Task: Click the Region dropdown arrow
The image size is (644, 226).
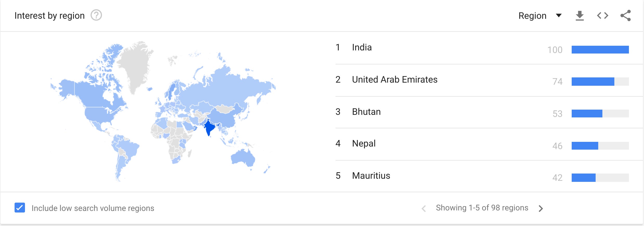Action: coord(559,16)
